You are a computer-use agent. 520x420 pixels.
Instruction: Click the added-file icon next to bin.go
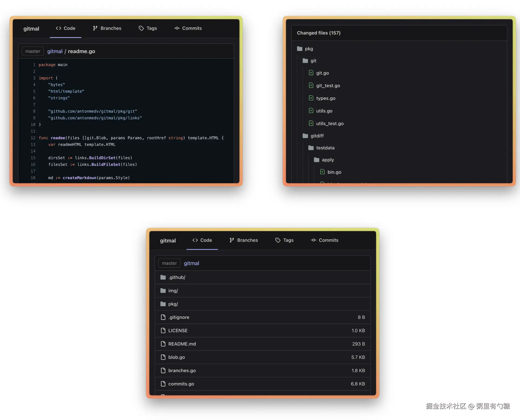pos(322,172)
